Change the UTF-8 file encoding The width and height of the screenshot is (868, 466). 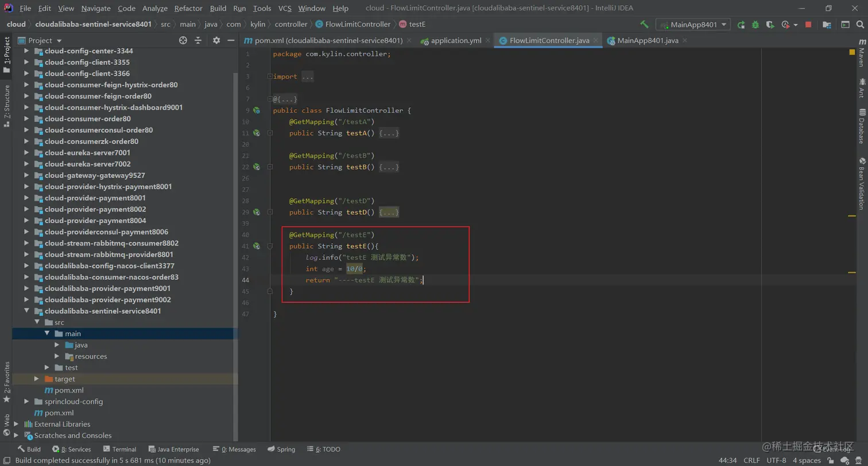click(x=776, y=460)
